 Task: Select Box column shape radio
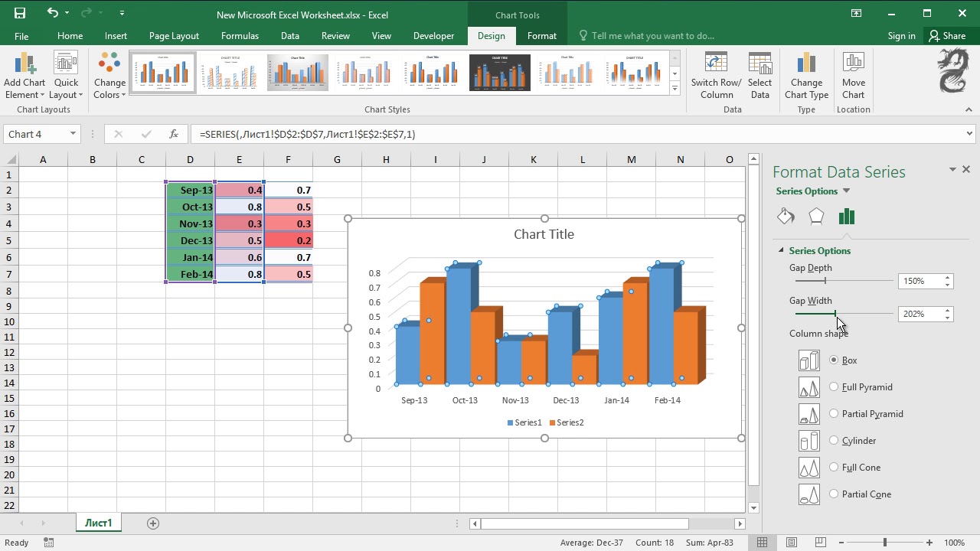[834, 360]
